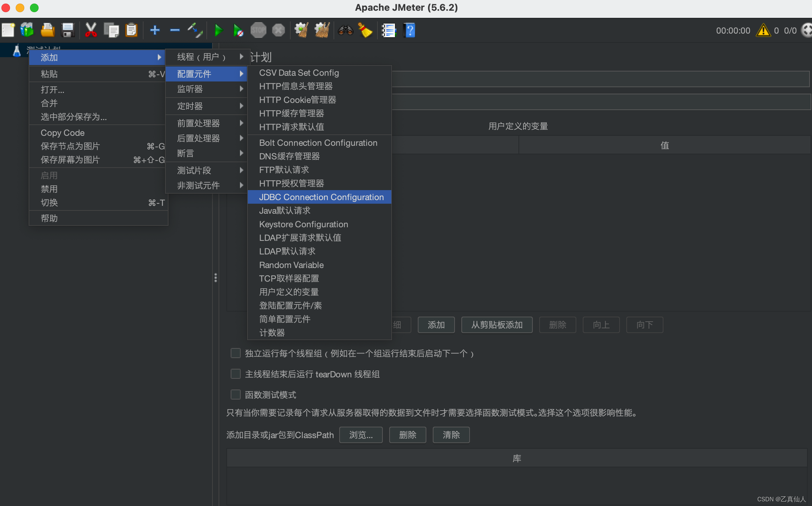Select Keystore Configuration entry

[320, 224]
